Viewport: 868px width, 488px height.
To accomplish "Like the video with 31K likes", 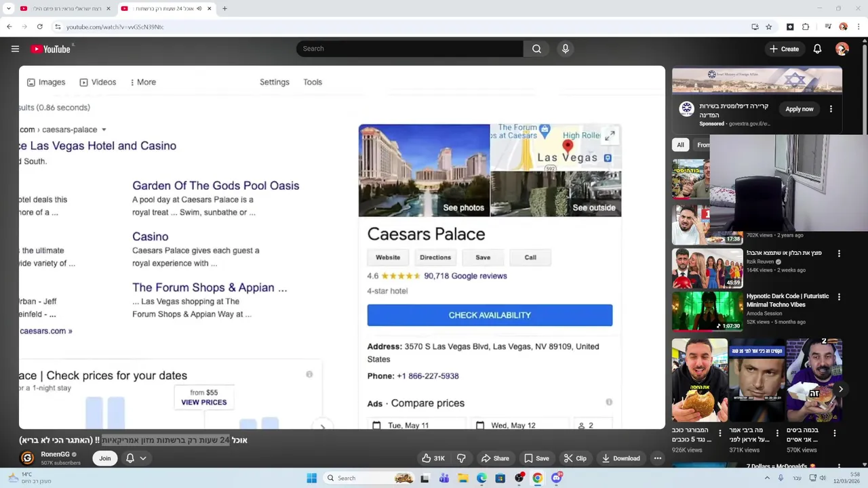I will (x=433, y=458).
